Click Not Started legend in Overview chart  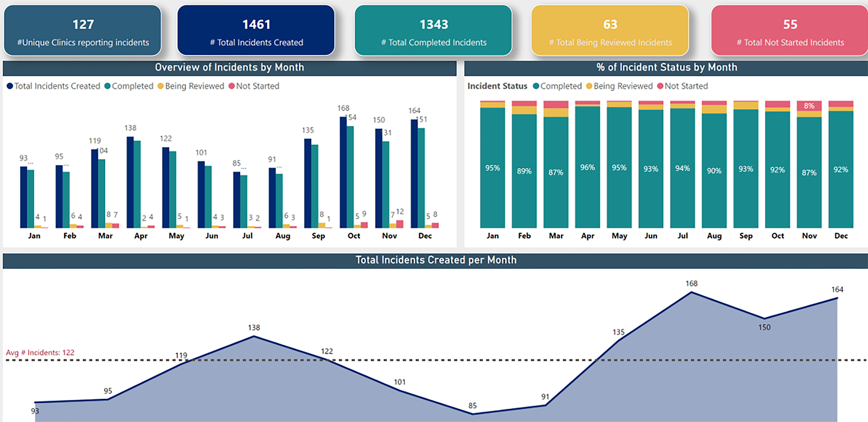click(x=254, y=86)
